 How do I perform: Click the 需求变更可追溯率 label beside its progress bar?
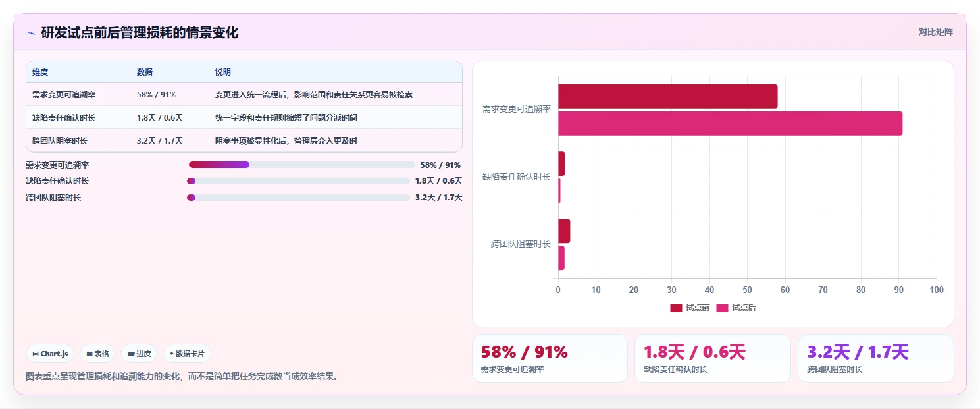57,165
